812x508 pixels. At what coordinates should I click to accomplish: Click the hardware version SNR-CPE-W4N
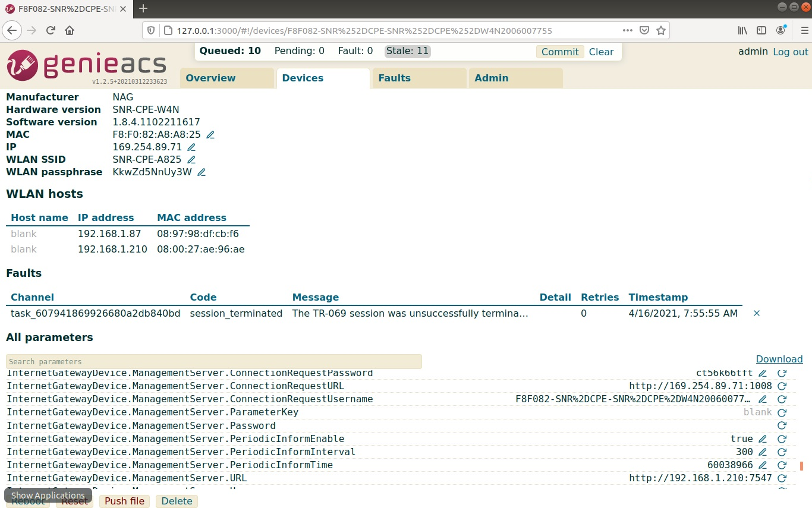[x=146, y=110]
